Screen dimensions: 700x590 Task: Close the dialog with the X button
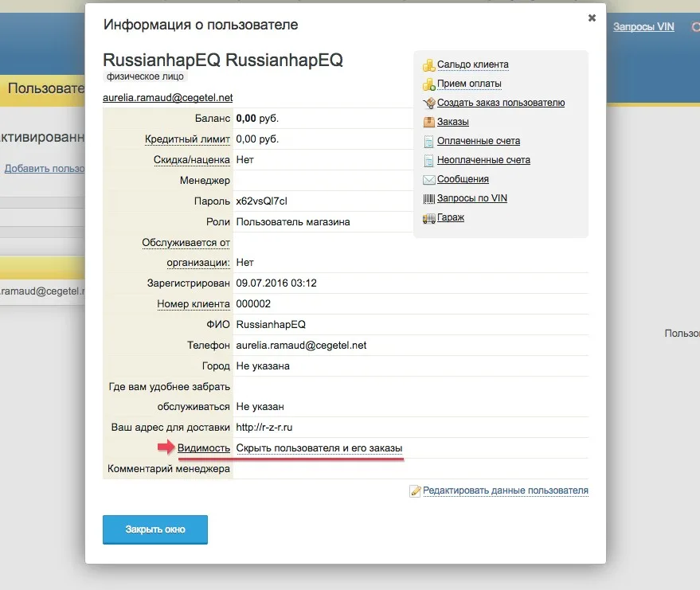tap(592, 18)
